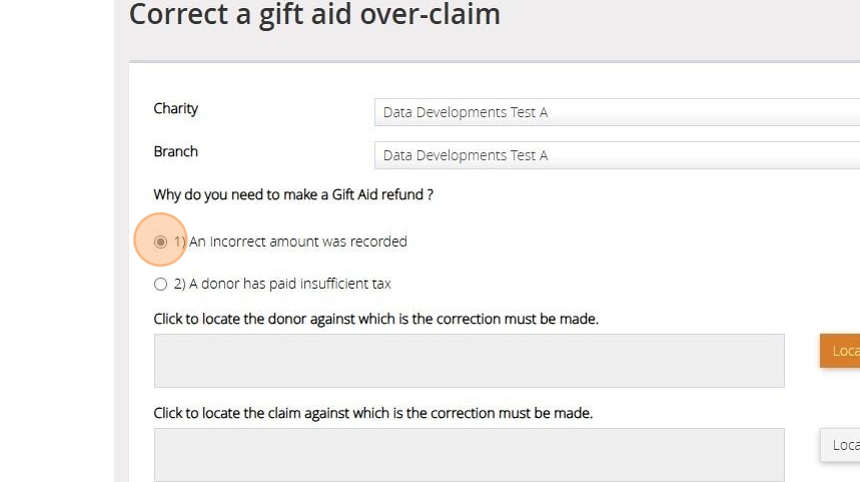Click the grey Locate button for claim
860x482 pixels.
[x=842, y=445]
